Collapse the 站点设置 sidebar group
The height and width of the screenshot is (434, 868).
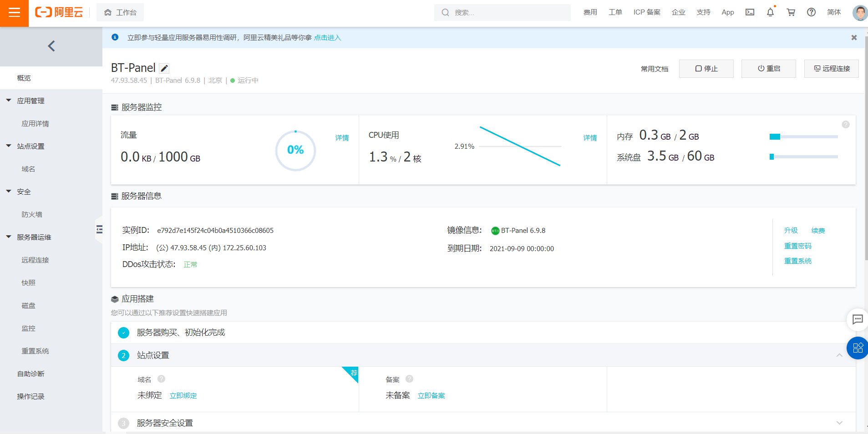(8, 146)
